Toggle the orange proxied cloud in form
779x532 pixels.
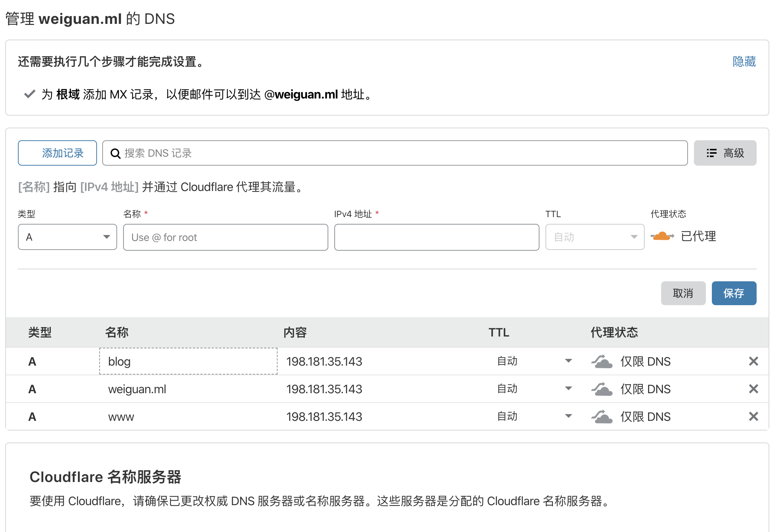pos(662,236)
